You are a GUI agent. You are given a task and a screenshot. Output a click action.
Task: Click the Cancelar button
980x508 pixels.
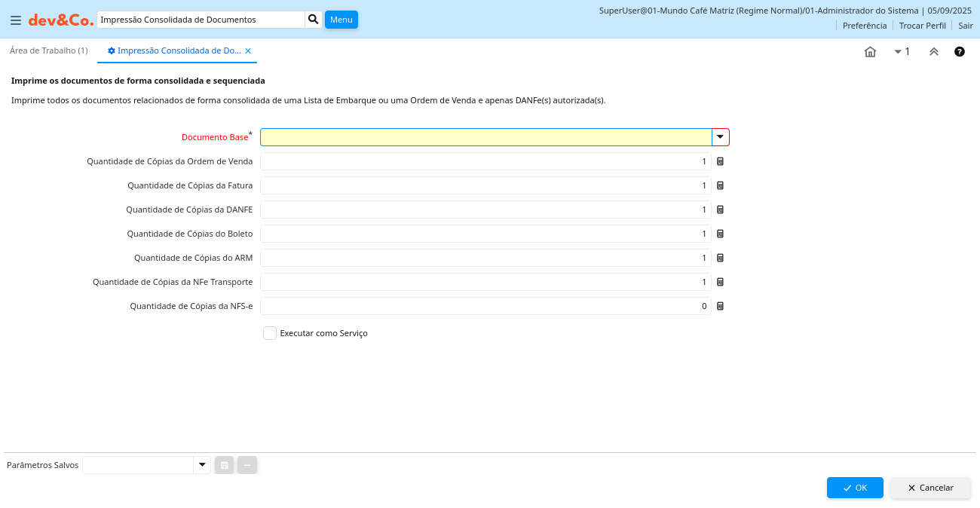coord(930,488)
